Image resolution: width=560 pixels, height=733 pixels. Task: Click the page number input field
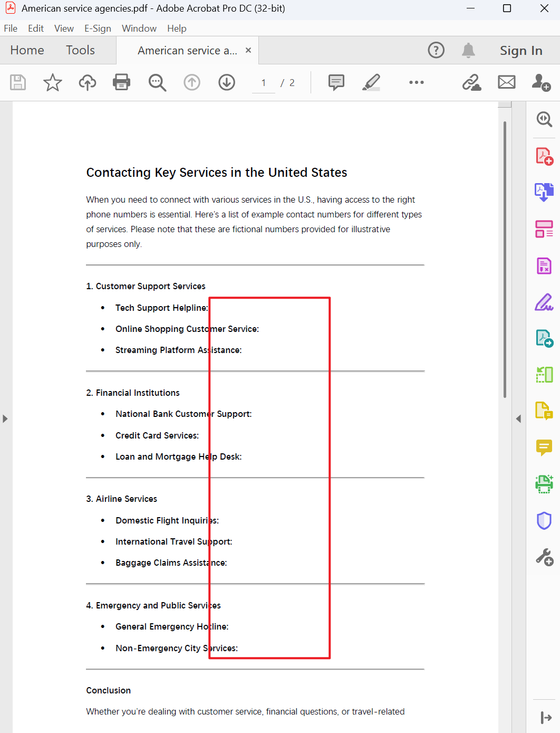tap(264, 83)
